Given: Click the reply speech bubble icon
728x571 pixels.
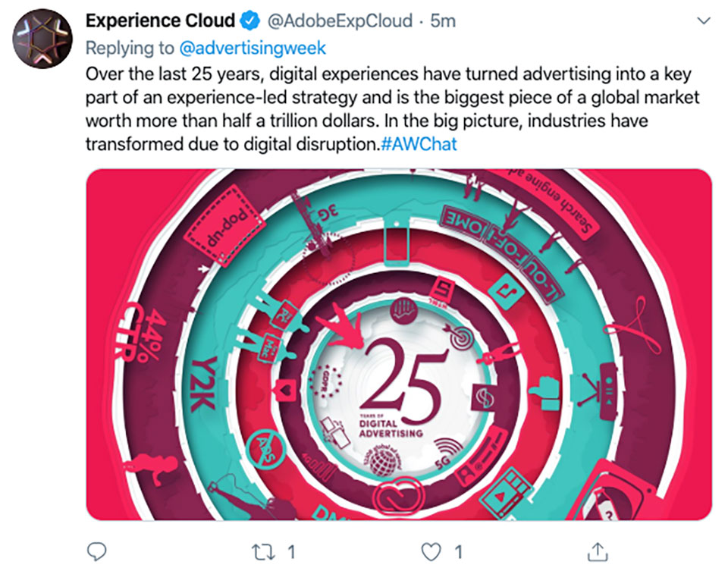Looking at the screenshot, I should coord(97,551).
